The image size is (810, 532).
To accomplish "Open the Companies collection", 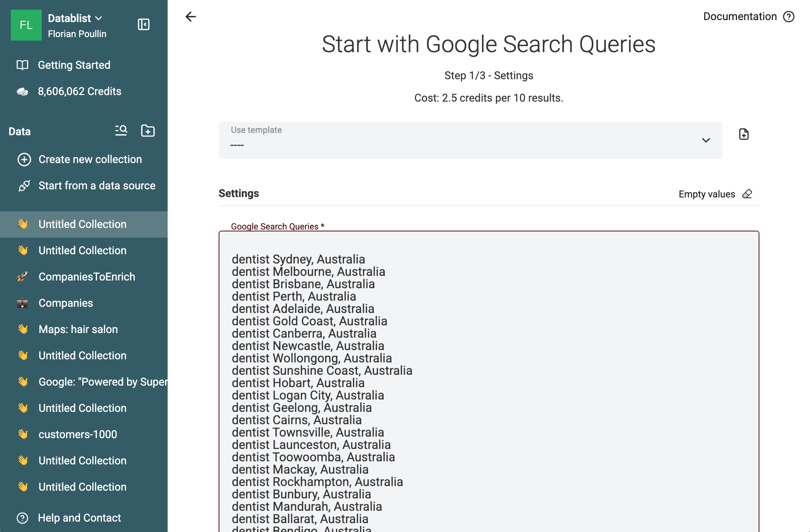I will [x=65, y=303].
